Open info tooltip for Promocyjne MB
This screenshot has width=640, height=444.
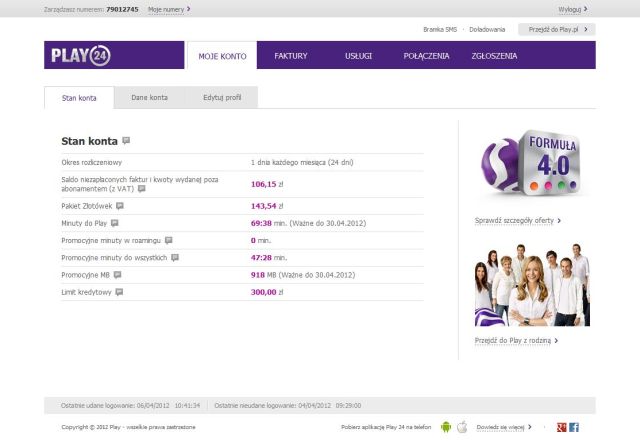[x=118, y=275]
